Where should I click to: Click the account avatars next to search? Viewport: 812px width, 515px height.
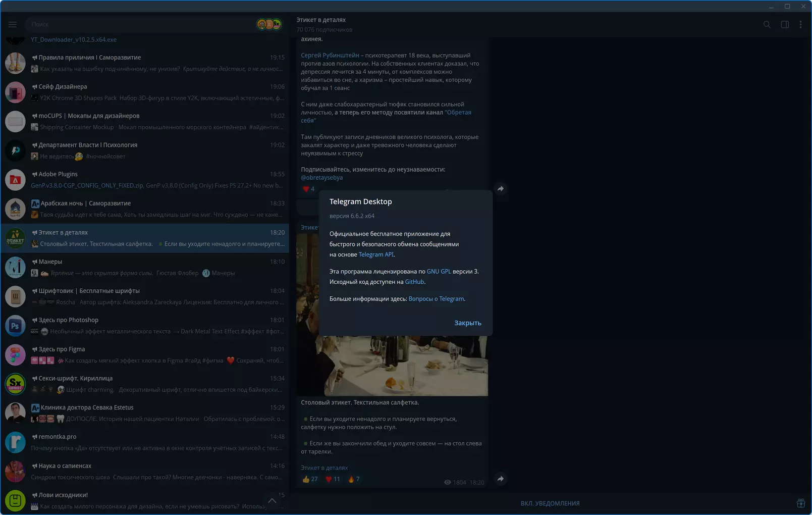(269, 24)
